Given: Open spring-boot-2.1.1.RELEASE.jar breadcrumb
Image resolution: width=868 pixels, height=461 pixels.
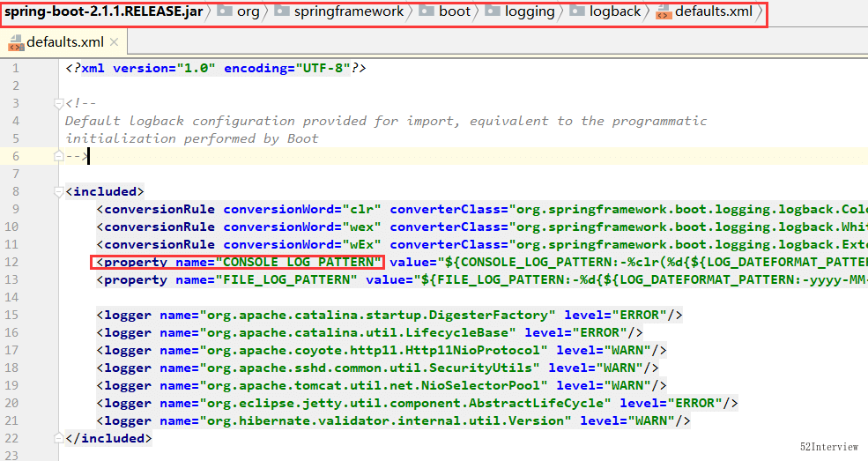Looking at the screenshot, I should point(100,12).
